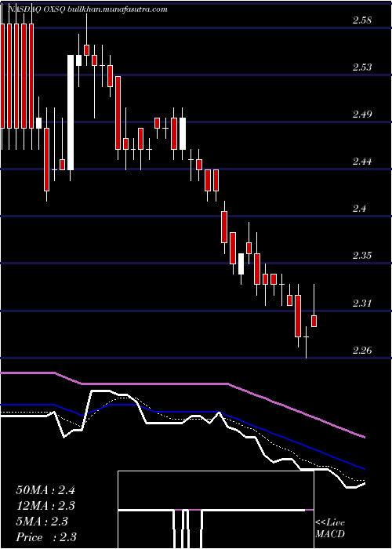Viewport: 392px width, 549px height.
Task: Click the 2.49 price axis label
Action: (x=362, y=115)
